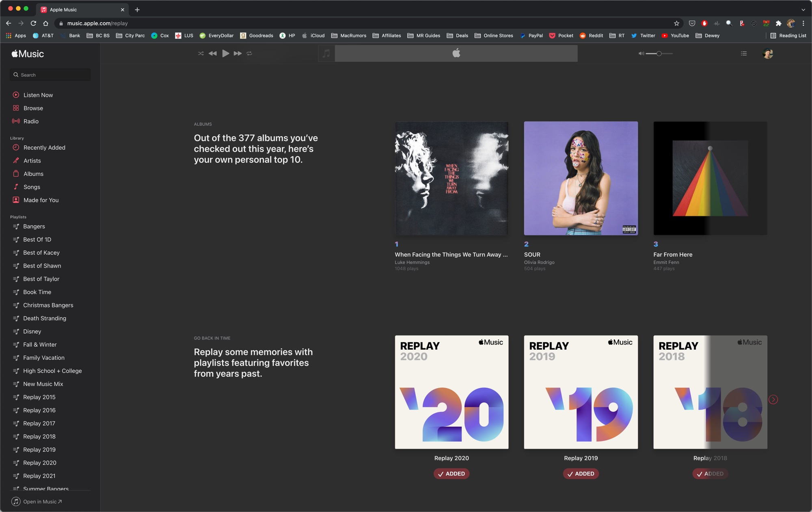Adjust the volume slider
Viewport: 812px width, 512px height.
point(659,53)
